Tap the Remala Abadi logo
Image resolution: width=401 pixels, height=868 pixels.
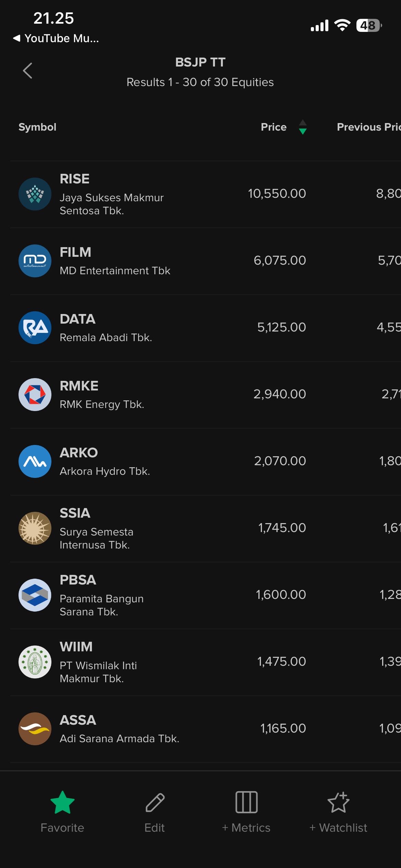click(x=35, y=328)
